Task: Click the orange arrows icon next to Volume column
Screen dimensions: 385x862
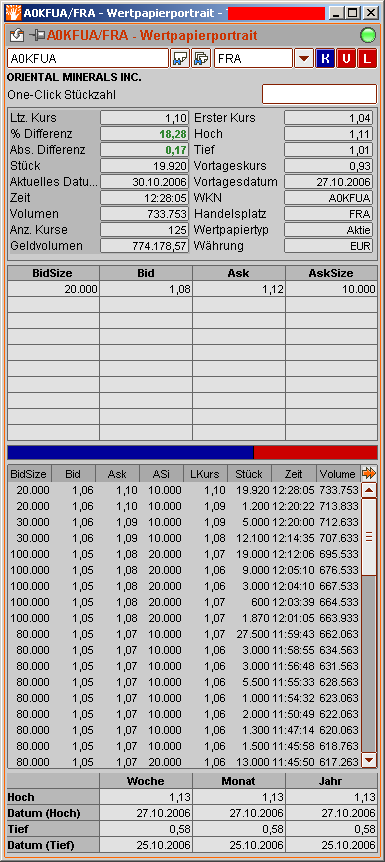Action: tap(369, 473)
